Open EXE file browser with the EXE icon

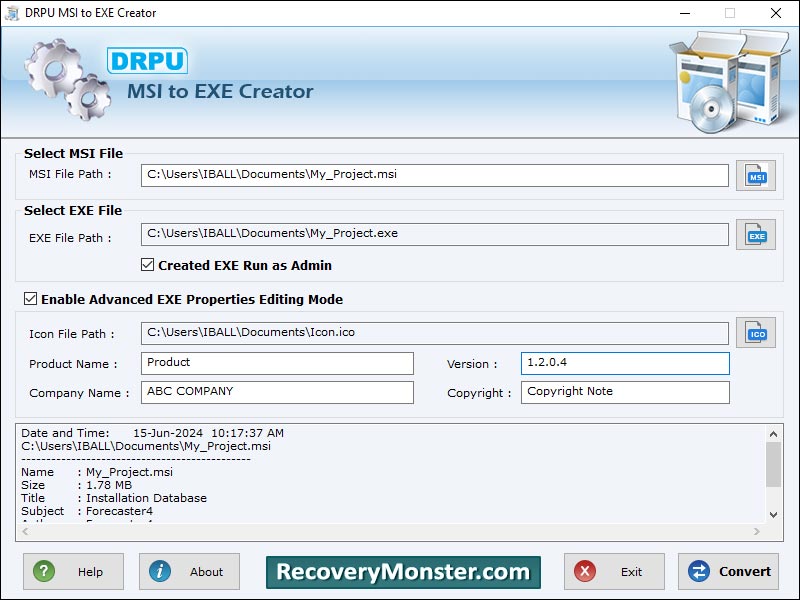tap(756, 233)
